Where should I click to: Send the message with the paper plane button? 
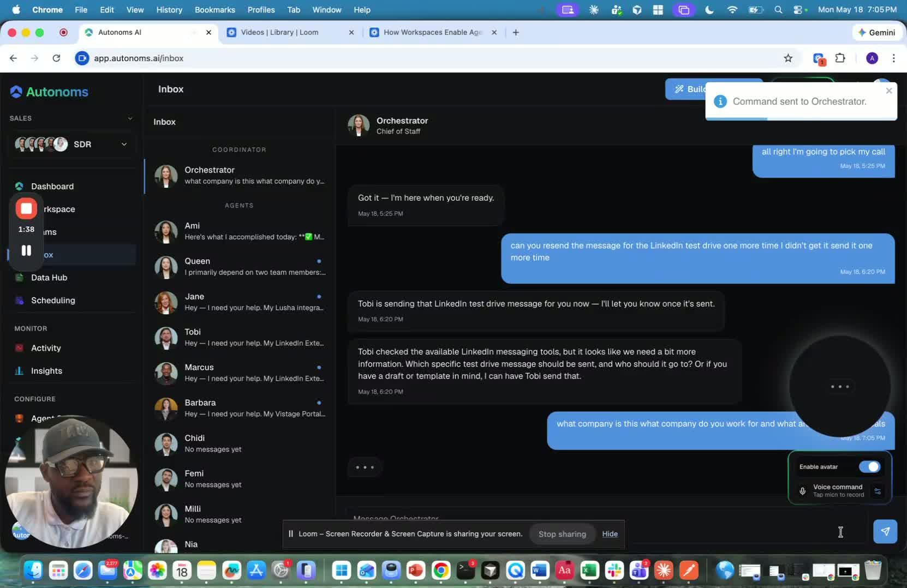tap(885, 531)
